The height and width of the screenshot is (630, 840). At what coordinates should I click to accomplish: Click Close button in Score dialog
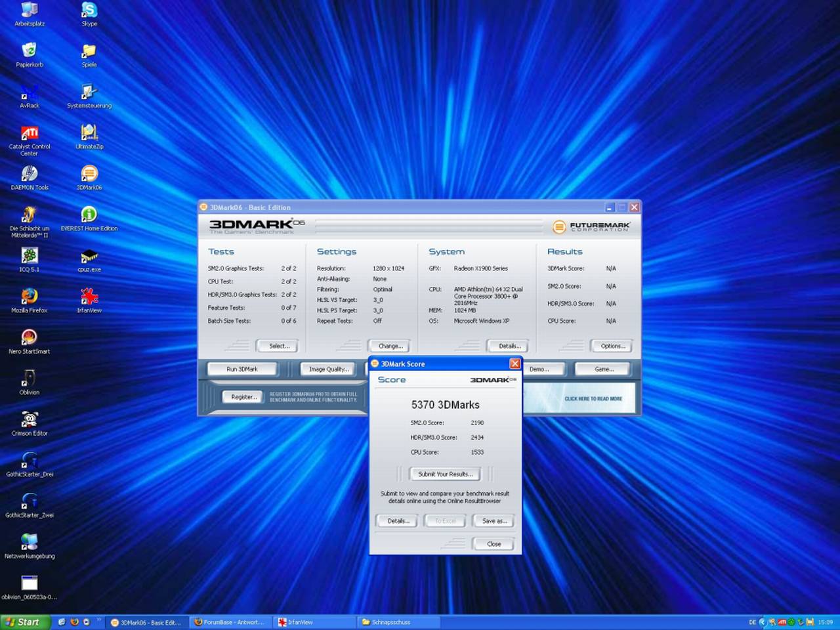click(x=493, y=544)
